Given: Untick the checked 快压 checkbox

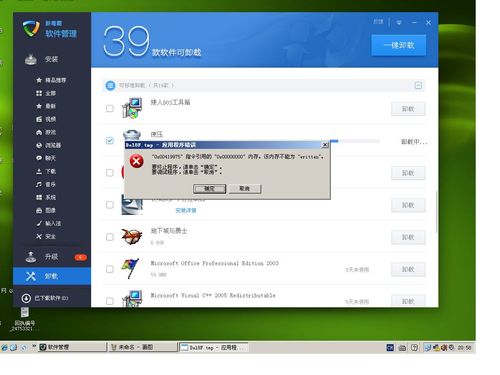Looking at the screenshot, I should [110, 140].
